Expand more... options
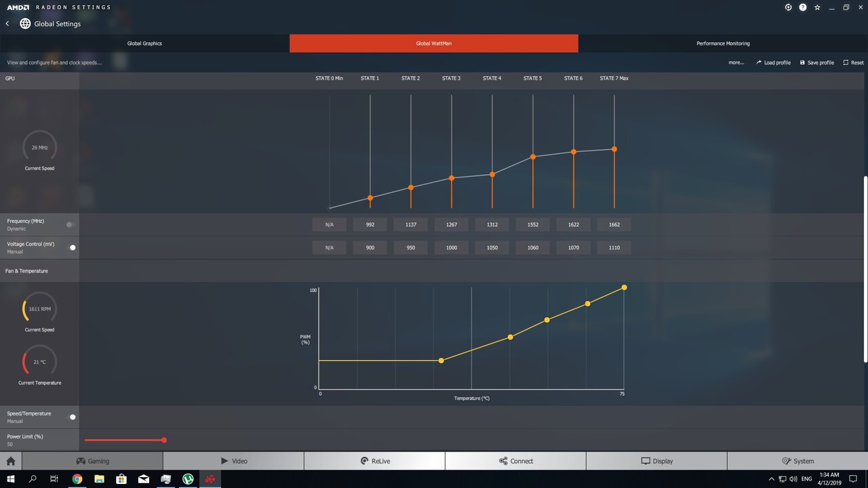The height and width of the screenshot is (488, 868). (736, 62)
